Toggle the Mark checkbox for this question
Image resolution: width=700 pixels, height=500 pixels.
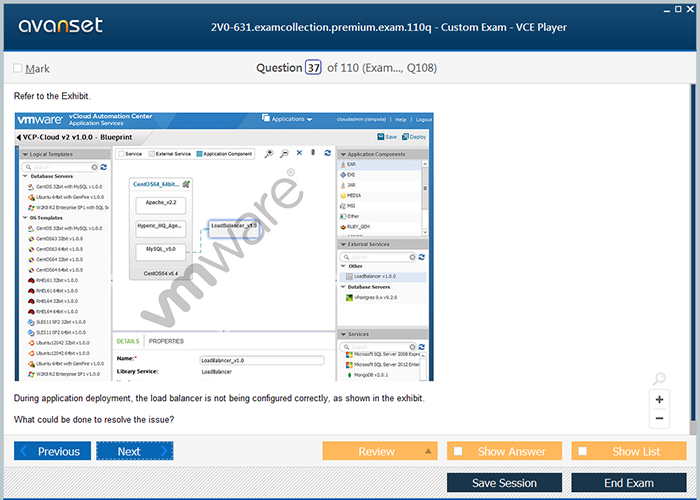18,68
